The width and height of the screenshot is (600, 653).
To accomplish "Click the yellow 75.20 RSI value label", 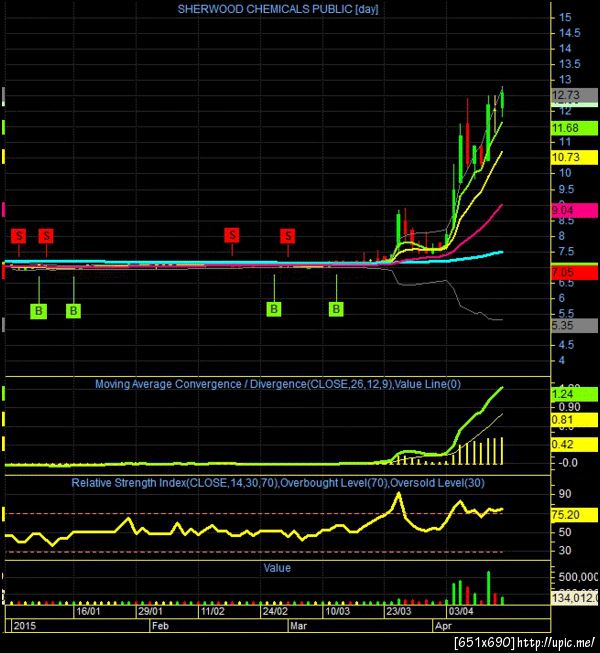I will [x=575, y=515].
